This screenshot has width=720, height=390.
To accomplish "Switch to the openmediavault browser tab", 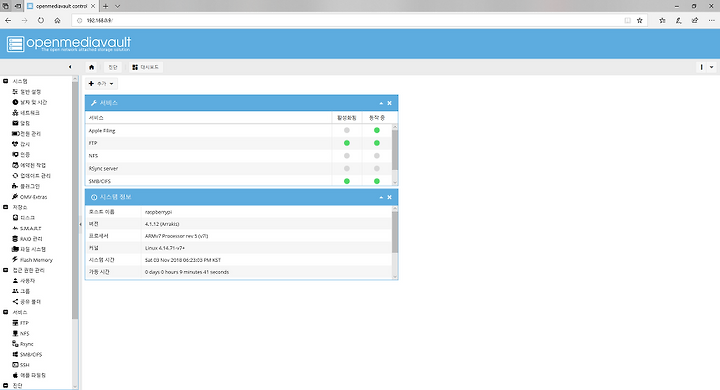I will click(61, 6).
